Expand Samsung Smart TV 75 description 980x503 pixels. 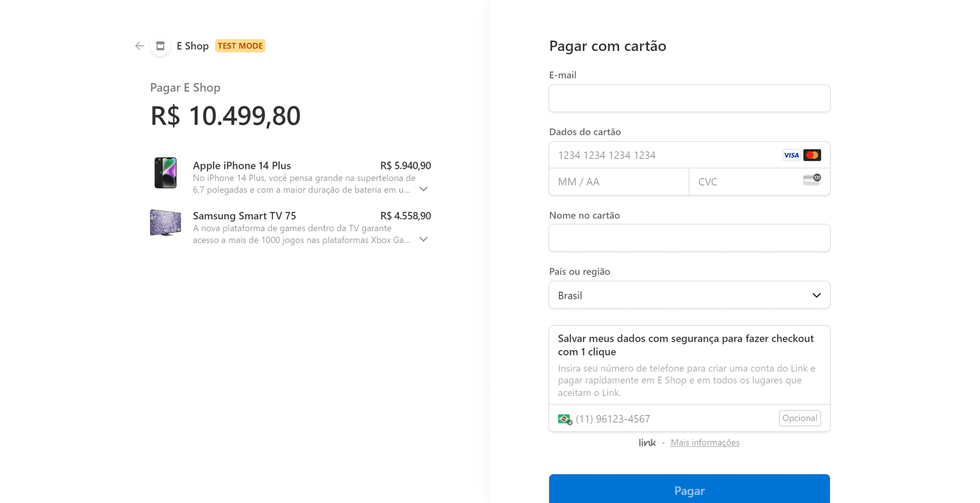[x=423, y=239]
